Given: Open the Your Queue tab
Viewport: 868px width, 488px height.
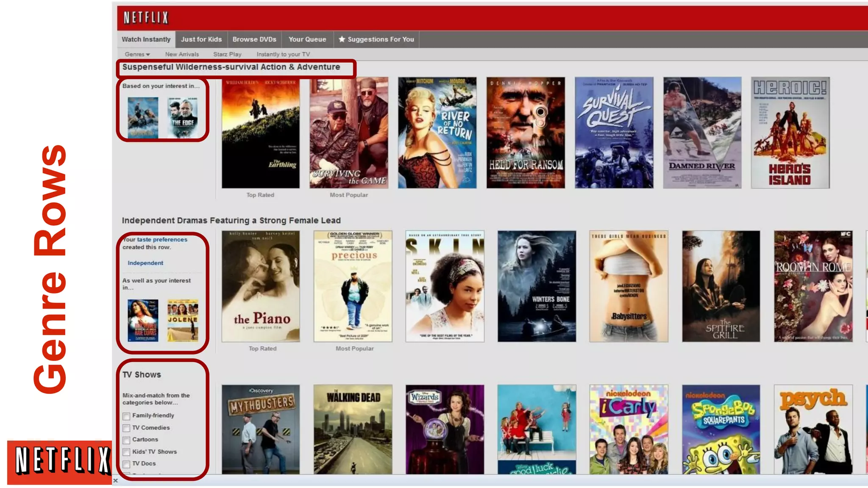Looking at the screenshot, I should tap(307, 39).
